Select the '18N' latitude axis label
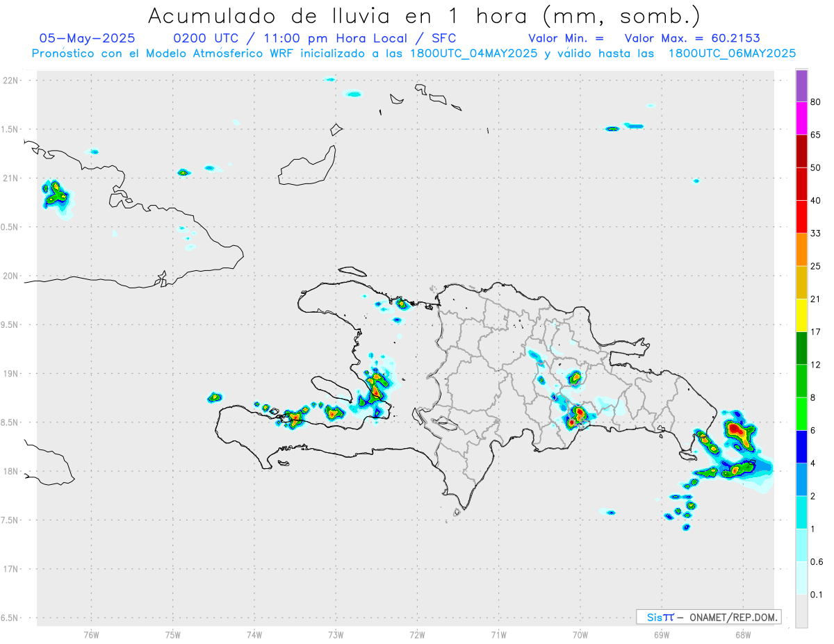Image resolution: width=834 pixels, height=644 pixels. (12, 471)
